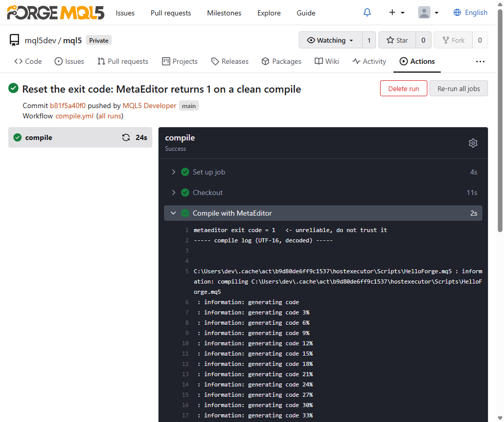Click log text 'generating code 33%'
The width and height of the screenshot is (504, 422).
(x=280, y=415)
